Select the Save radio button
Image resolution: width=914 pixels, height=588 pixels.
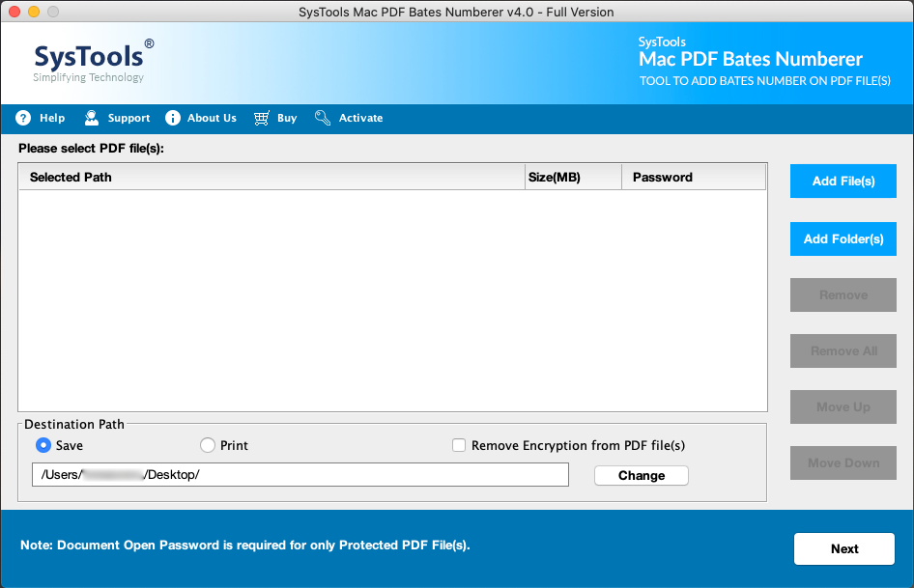click(43, 445)
